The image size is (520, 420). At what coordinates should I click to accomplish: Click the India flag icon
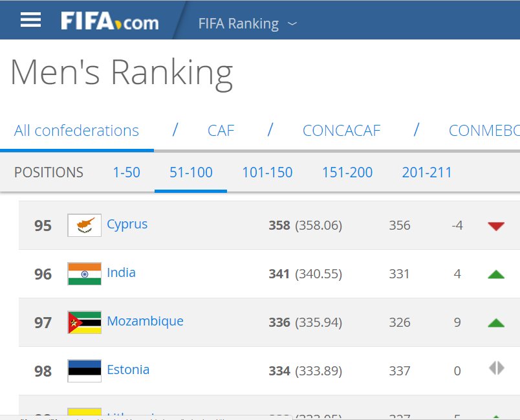coord(85,274)
